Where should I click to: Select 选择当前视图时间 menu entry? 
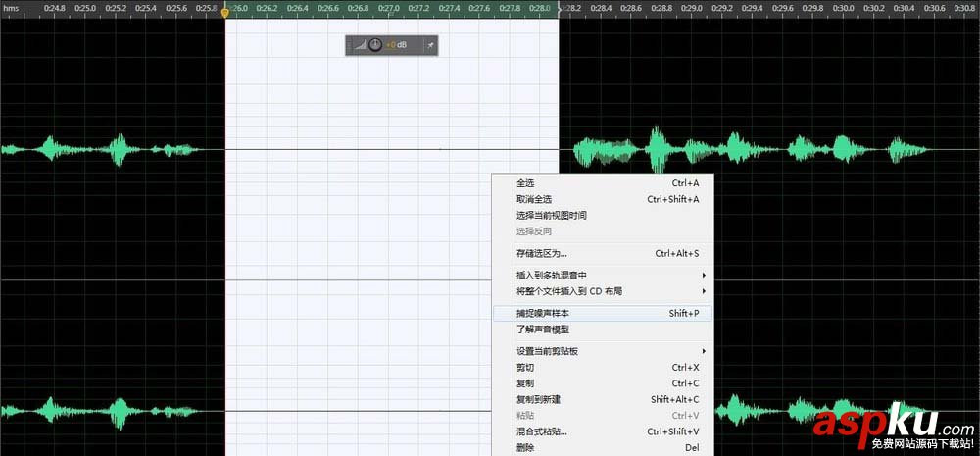603,216
